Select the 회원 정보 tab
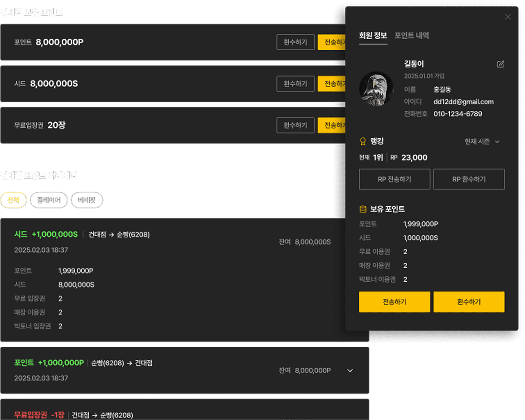525x420 pixels. point(373,36)
